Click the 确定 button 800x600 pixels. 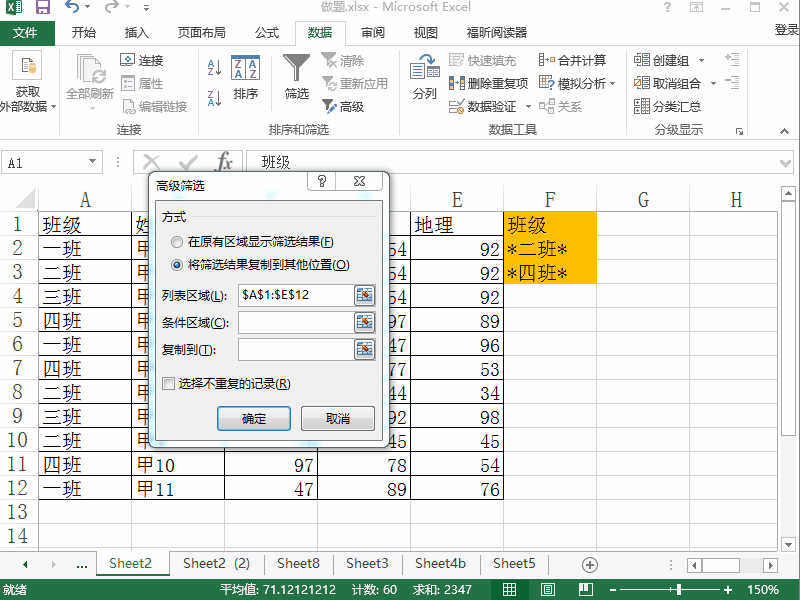tap(254, 419)
